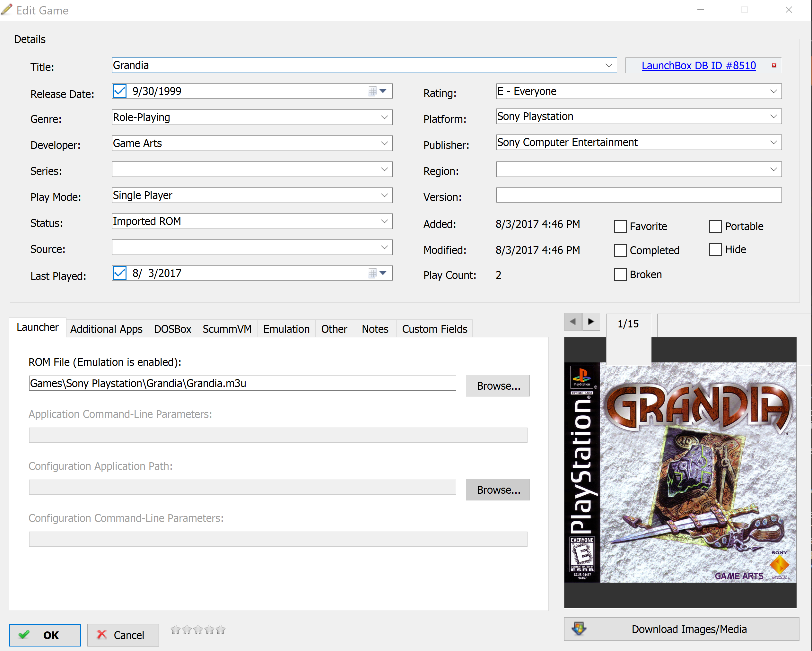Remove the LaunchBox DB ID with red x icon

tap(773, 65)
